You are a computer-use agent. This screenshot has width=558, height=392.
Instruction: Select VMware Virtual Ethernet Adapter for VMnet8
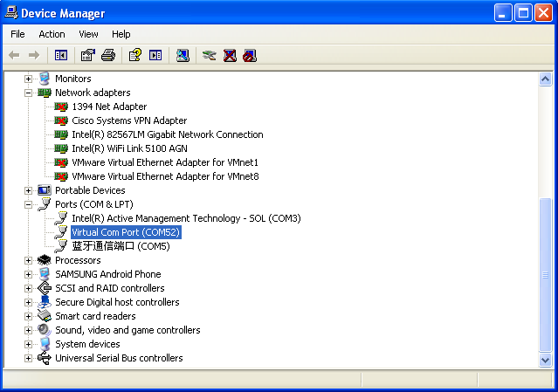click(165, 176)
